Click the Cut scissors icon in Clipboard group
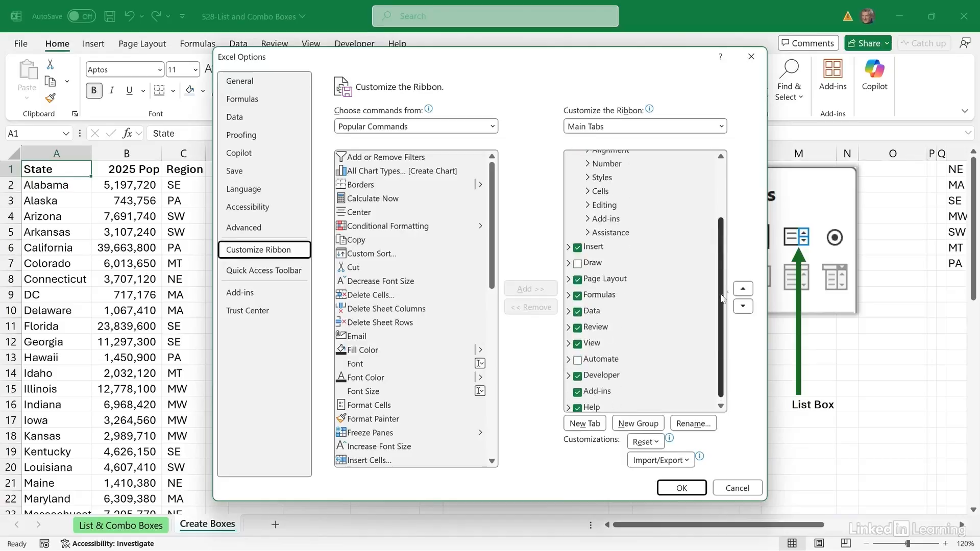 50,65
